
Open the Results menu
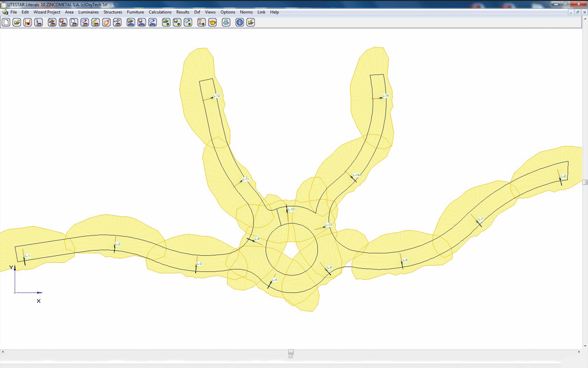coord(183,12)
